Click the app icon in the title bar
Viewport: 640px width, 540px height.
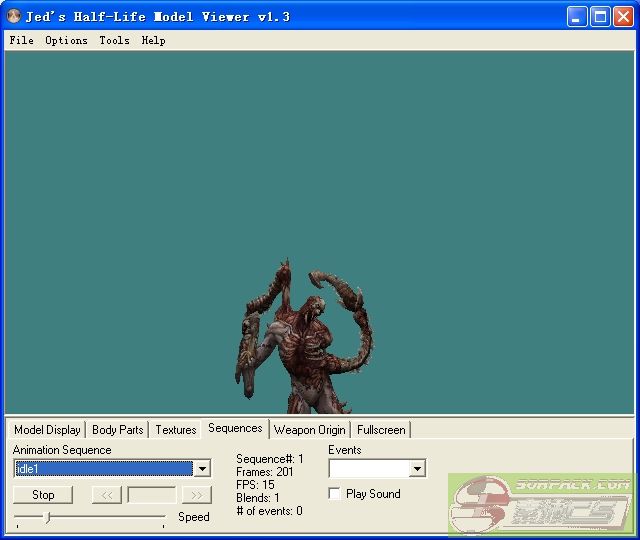tap(14, 16)
